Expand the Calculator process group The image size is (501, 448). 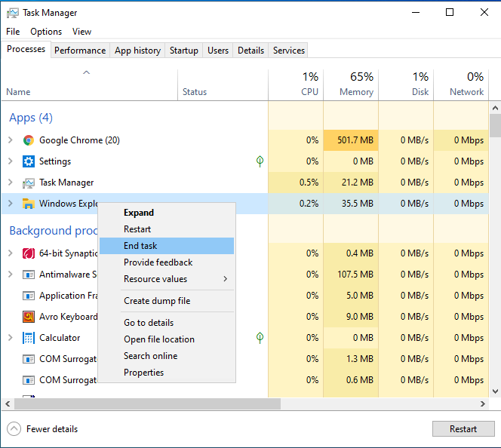(x=11, y=338)
